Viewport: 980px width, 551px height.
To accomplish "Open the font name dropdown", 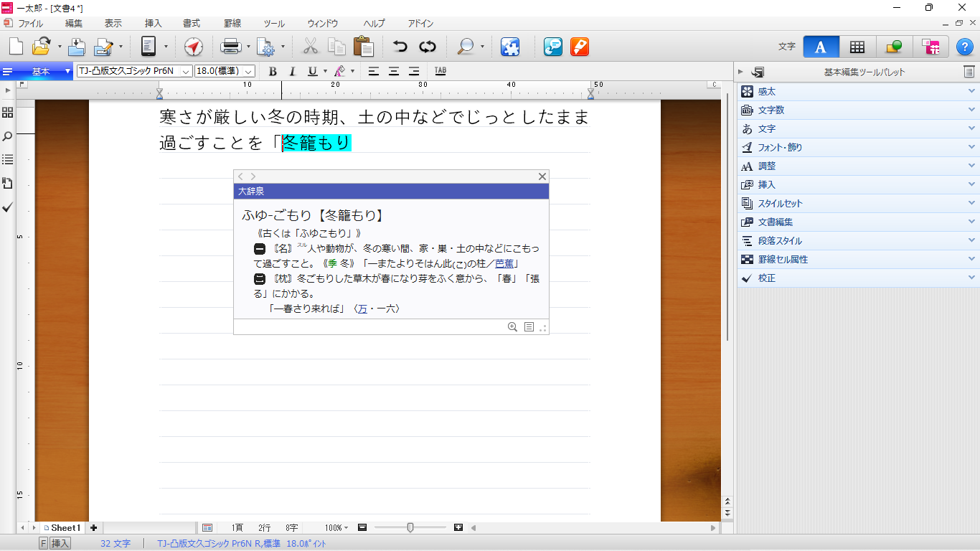I will [x=185, y=71].
